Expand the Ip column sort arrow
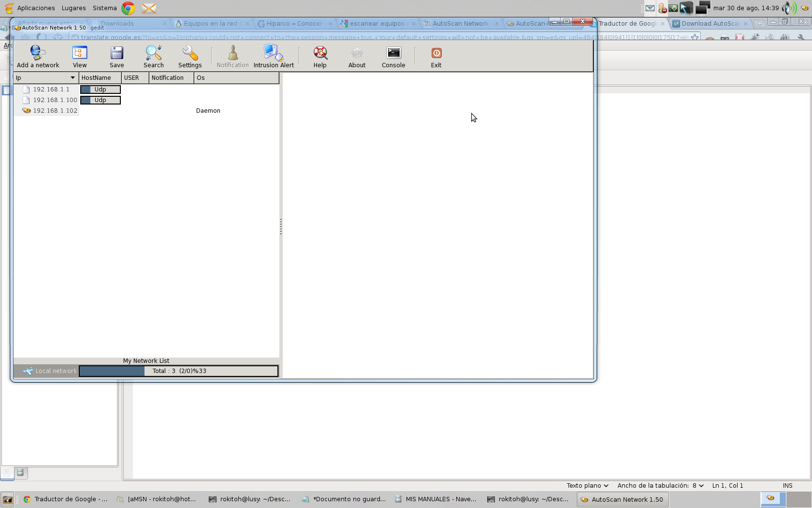Screen dimensions: 812x508 click(x=73, y=78)
